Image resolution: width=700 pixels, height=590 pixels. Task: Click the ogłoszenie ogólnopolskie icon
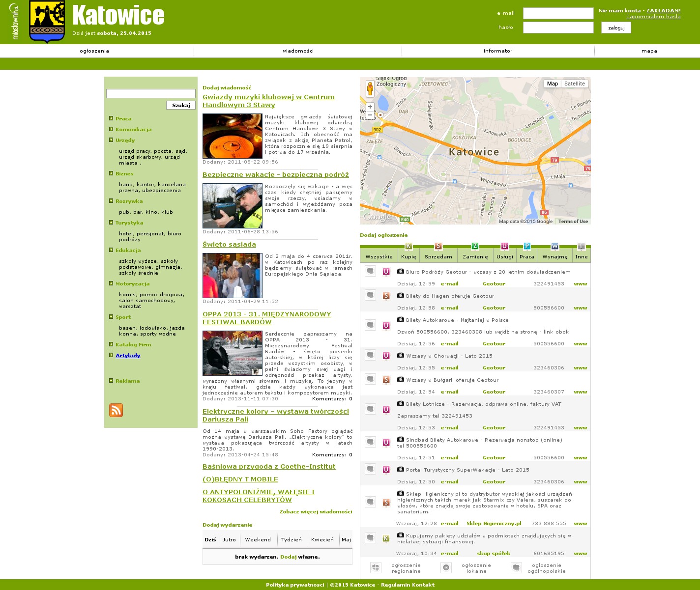coord(516,568)
